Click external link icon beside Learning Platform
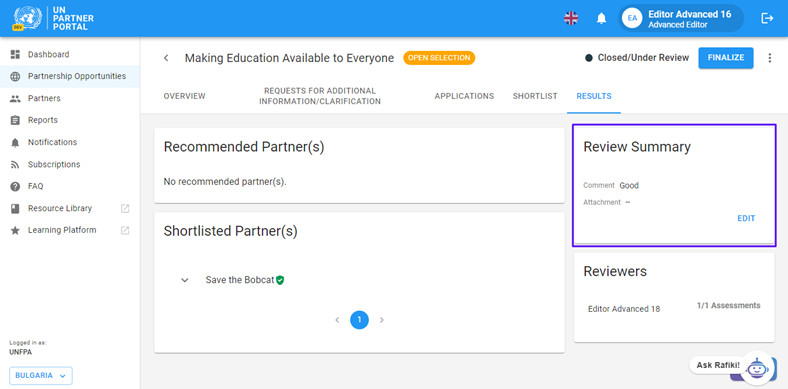 [x=125, y=230]
